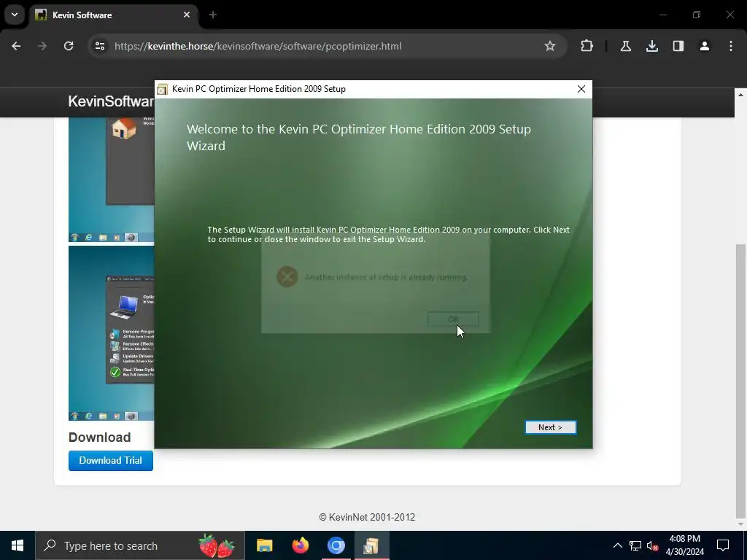747x560 pixels.
Task: Reload the current page
Action: tap(69, 46)
